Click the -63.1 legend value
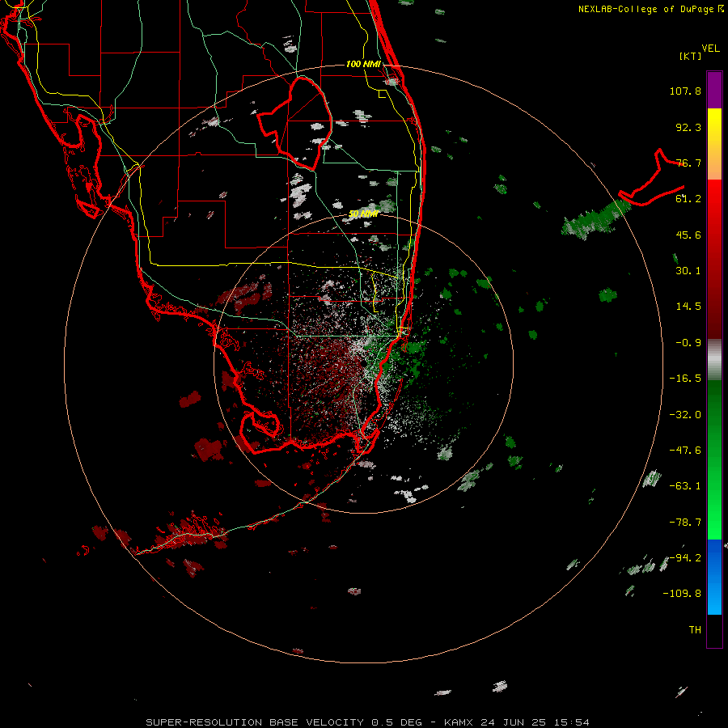This screenshot has height=728, width=728. (x=685, y=486)
